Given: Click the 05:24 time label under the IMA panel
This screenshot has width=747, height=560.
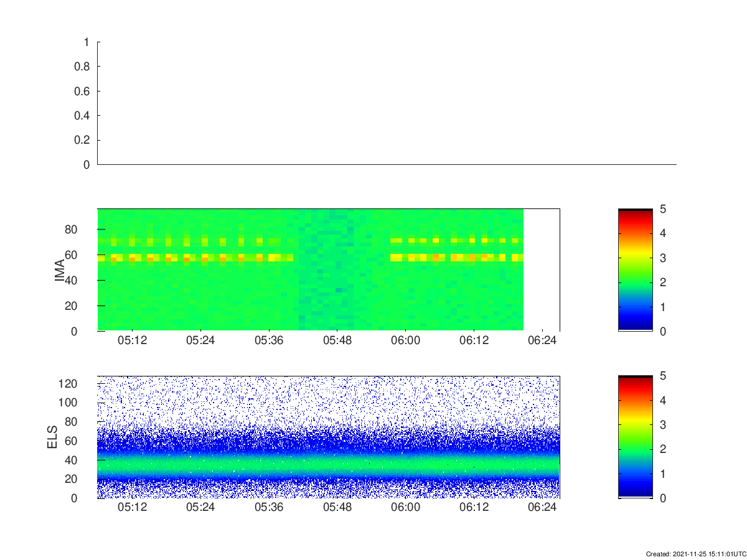Looking at the screenshot, I should coord(200,341).
